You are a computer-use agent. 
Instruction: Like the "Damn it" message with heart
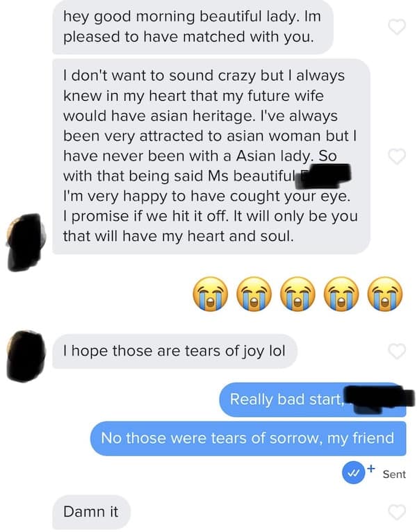click(x=397, y=512)
